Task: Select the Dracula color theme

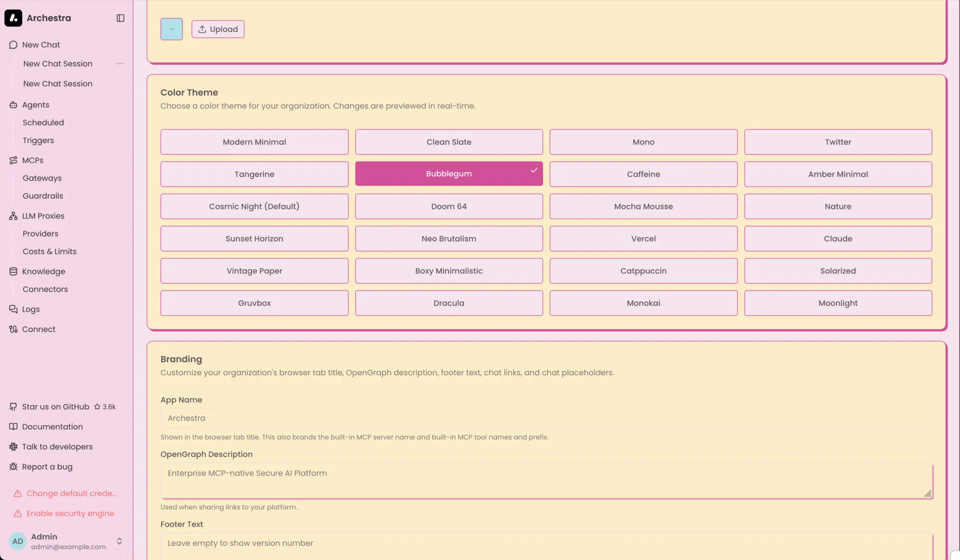Action: (x=449, y=303)
